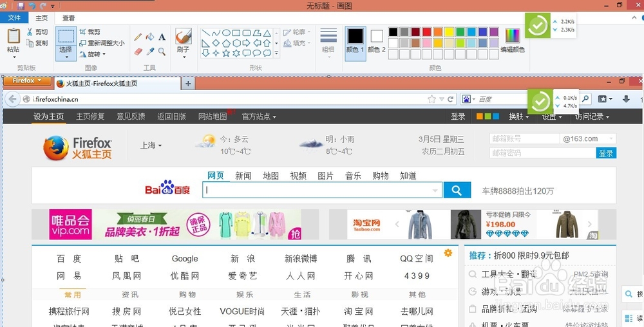Expand the shapes gallery more arrow
The width and height of the screenshot is (644, 327).
pos(276,53)
